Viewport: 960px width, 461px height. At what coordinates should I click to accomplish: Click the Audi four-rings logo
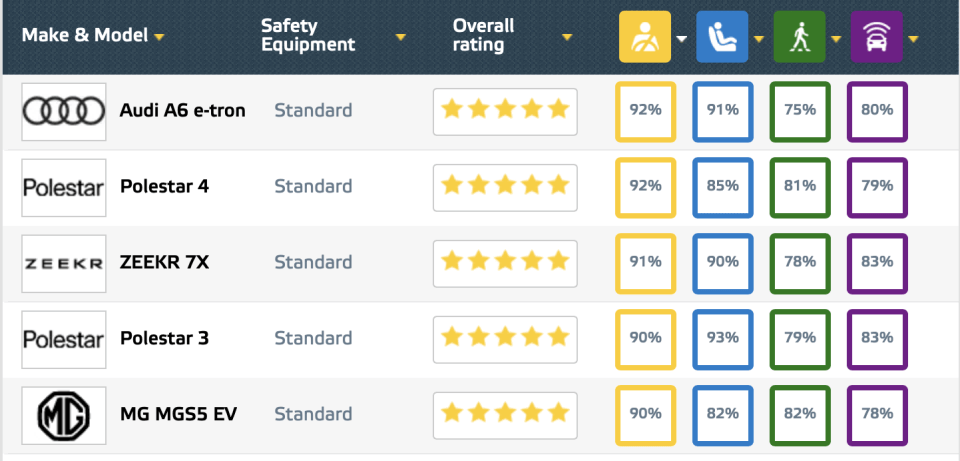pyautogui.click(x=64, y=110)
